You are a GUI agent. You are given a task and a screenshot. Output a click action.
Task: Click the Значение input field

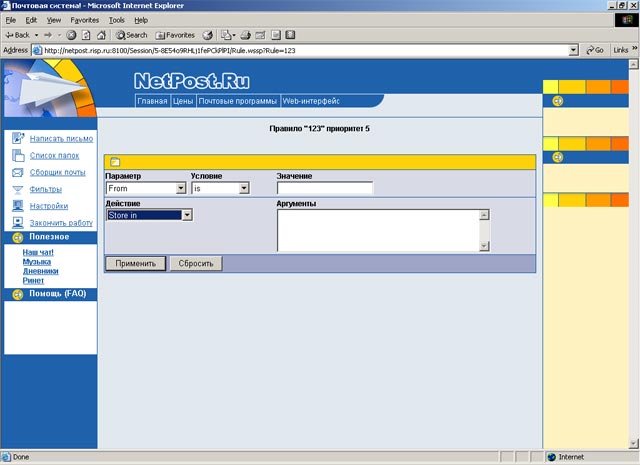pos(325,188)
